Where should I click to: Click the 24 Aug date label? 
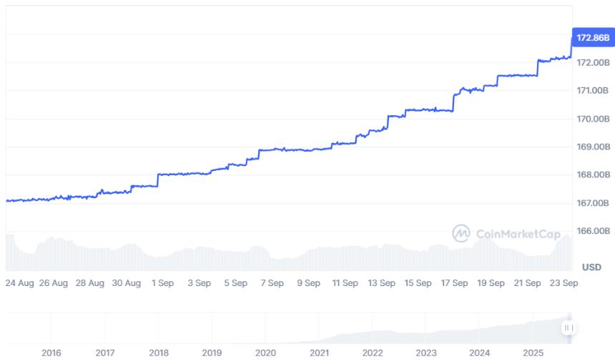[x=19, y=283]
